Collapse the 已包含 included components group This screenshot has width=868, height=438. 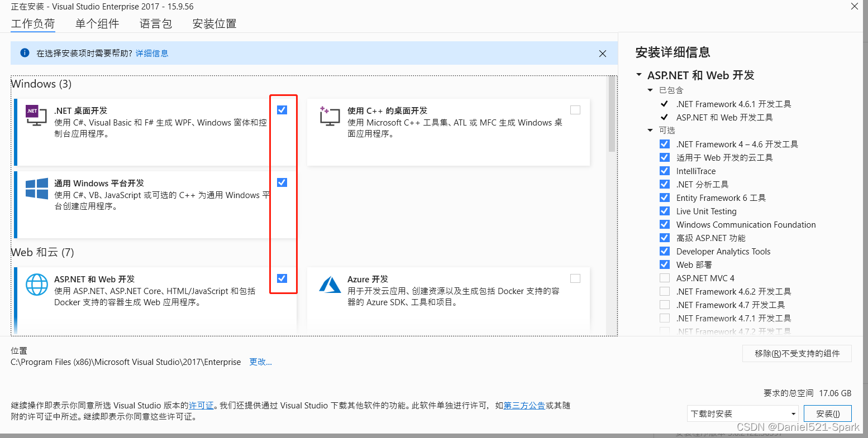point(650,90)
